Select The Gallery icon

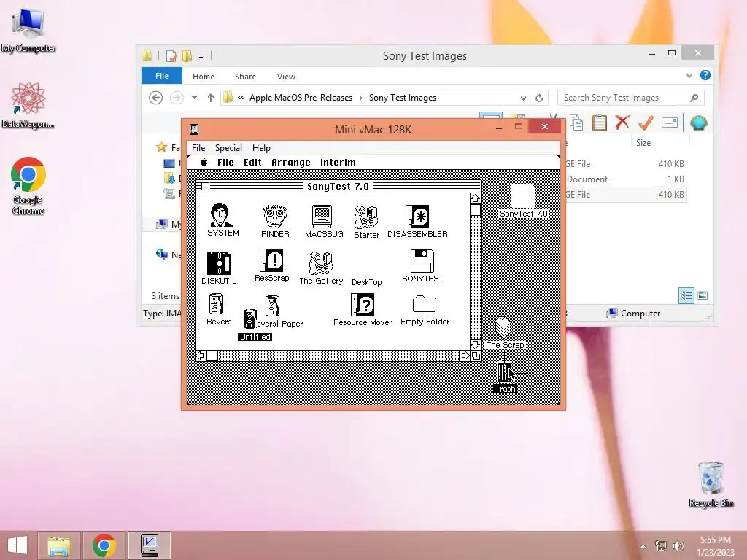321,262
